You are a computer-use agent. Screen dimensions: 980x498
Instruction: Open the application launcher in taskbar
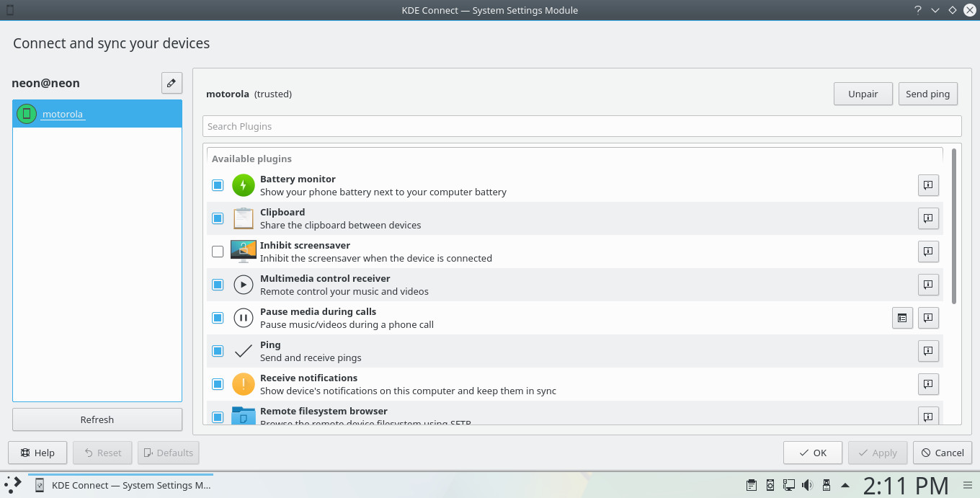[x=13, y=485]
